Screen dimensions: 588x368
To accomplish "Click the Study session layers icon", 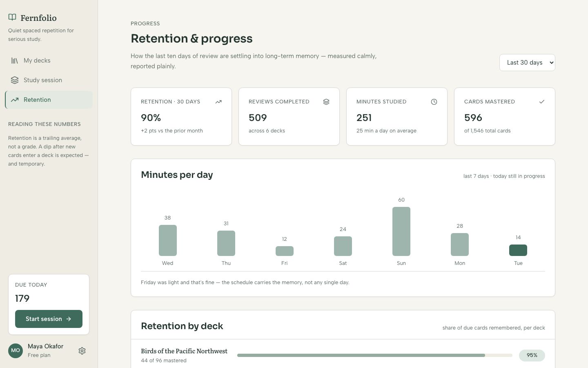I will pos(15,80).
